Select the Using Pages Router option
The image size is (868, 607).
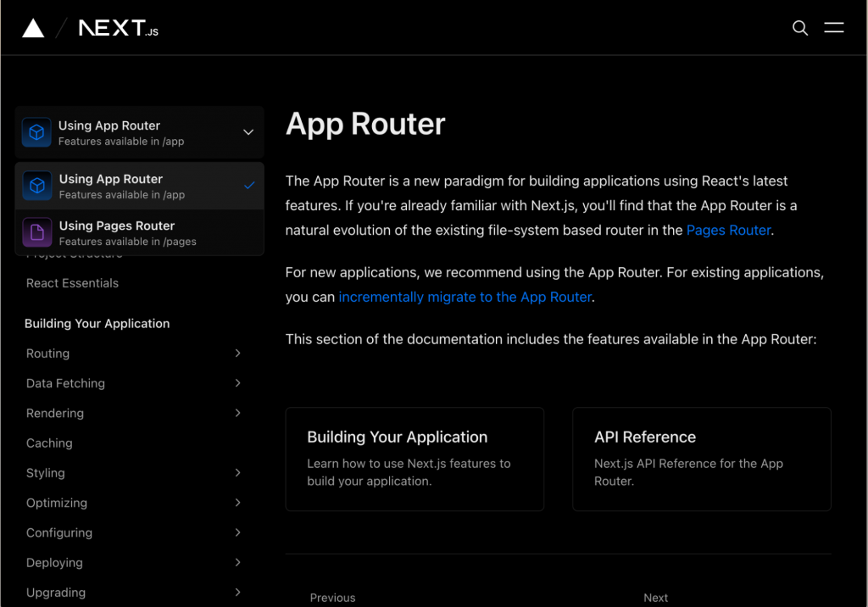coord(140,232)
